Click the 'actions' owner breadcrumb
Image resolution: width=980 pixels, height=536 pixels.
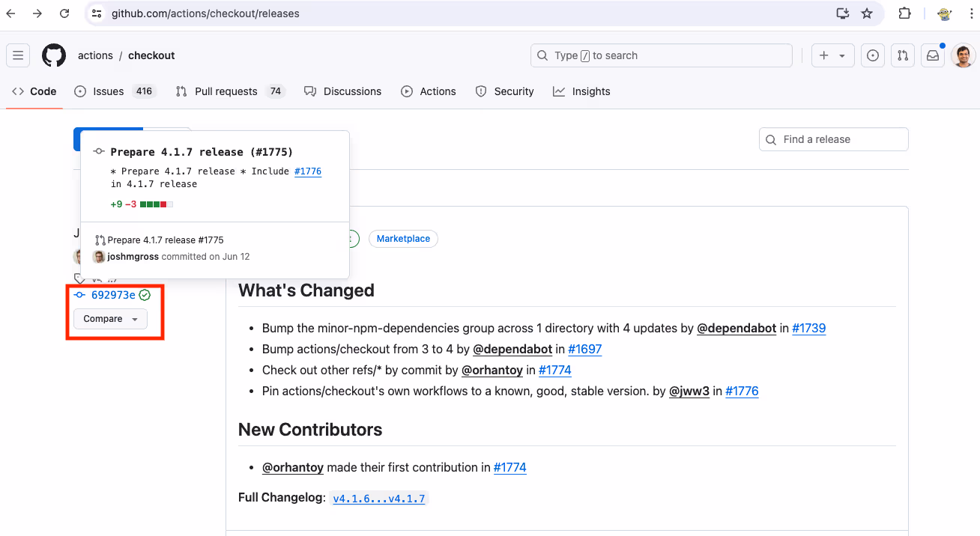coord(95,55)
